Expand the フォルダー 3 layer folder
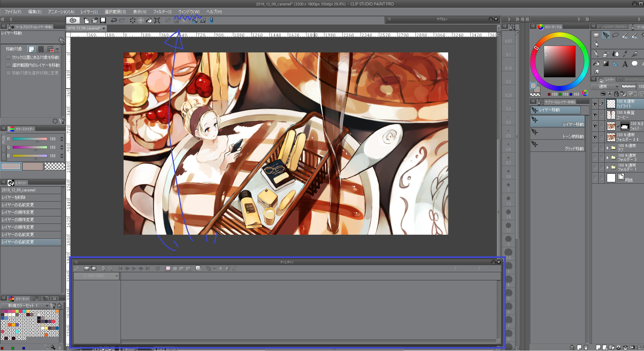This screenshot has height=351, width=644. [x=608, y=158]
